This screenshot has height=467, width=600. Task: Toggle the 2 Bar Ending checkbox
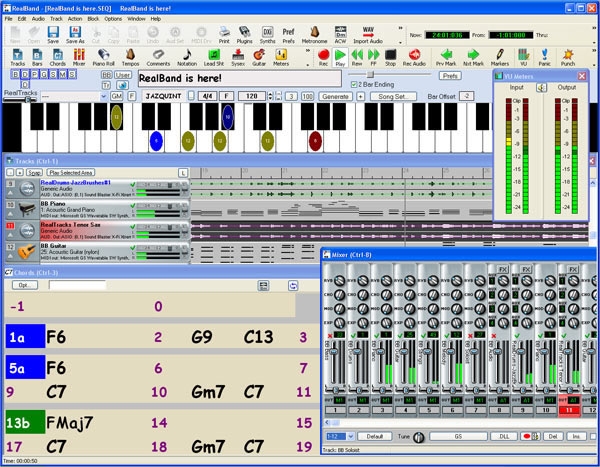click(x=354, y=85)
